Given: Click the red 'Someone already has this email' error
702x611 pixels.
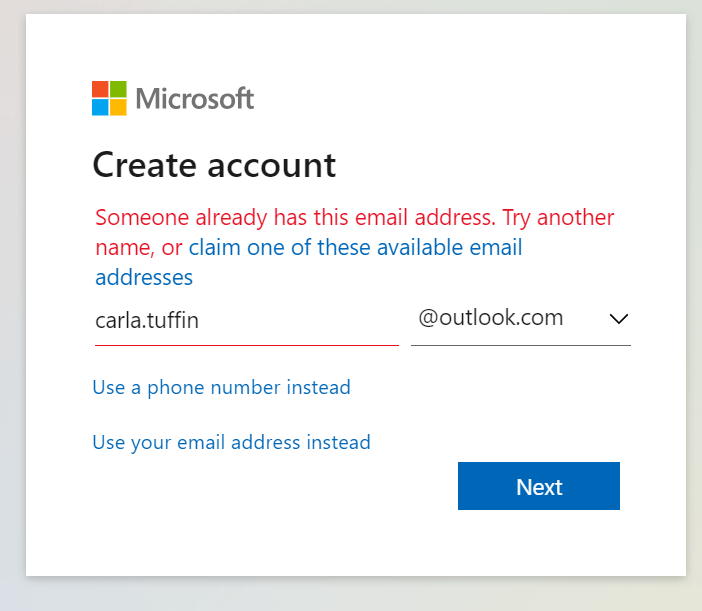Looking at the screenshot, I should [x=295, y=217].
